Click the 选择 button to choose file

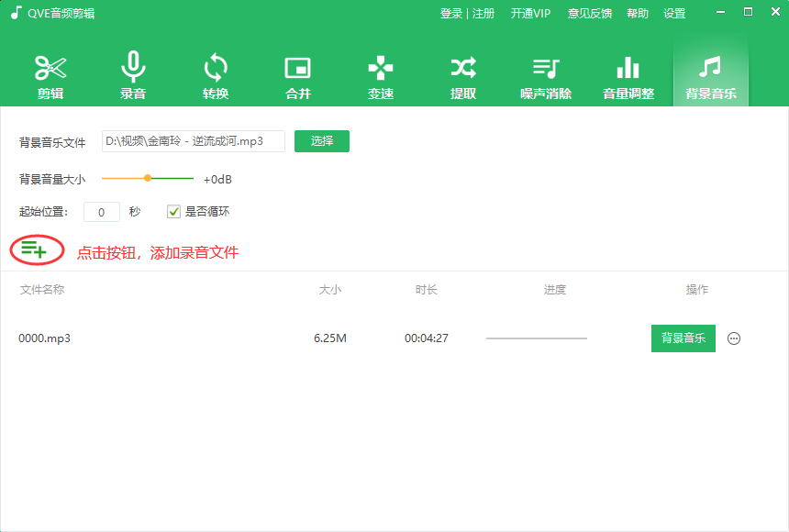pos(322,141)
